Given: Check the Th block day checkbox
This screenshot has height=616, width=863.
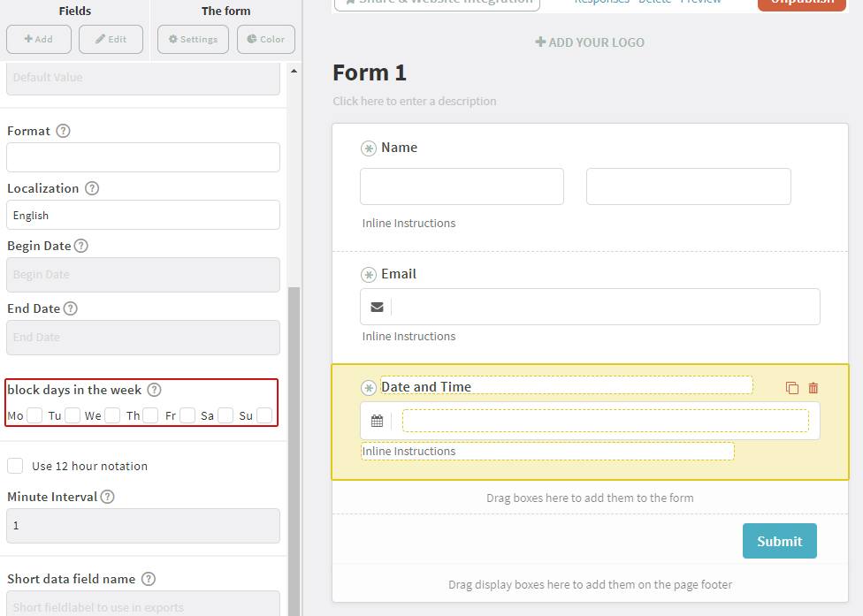Looking at the screenshot, I should pyautogui.click(x=150, y=415).
